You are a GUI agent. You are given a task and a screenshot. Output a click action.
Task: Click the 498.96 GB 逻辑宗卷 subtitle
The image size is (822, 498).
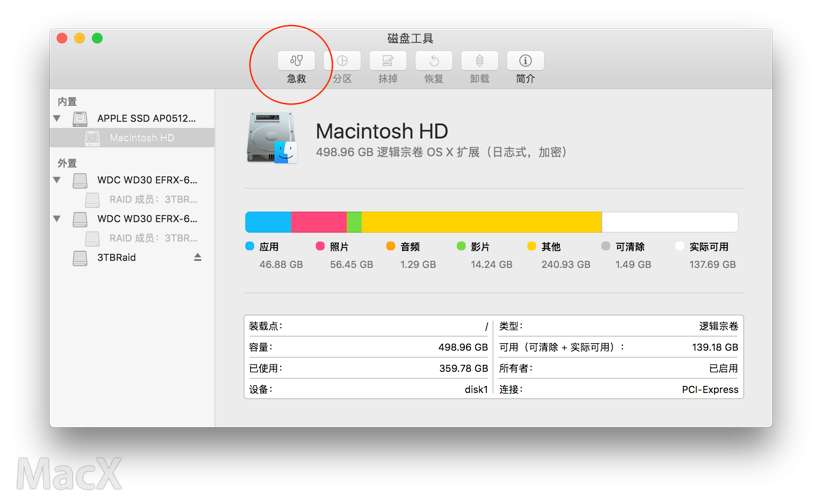pos(441,152)
